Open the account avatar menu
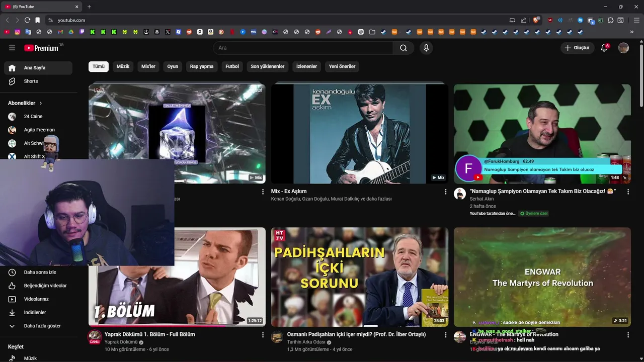The width and height of the screenshot is (644, 362). pos(623,48)
